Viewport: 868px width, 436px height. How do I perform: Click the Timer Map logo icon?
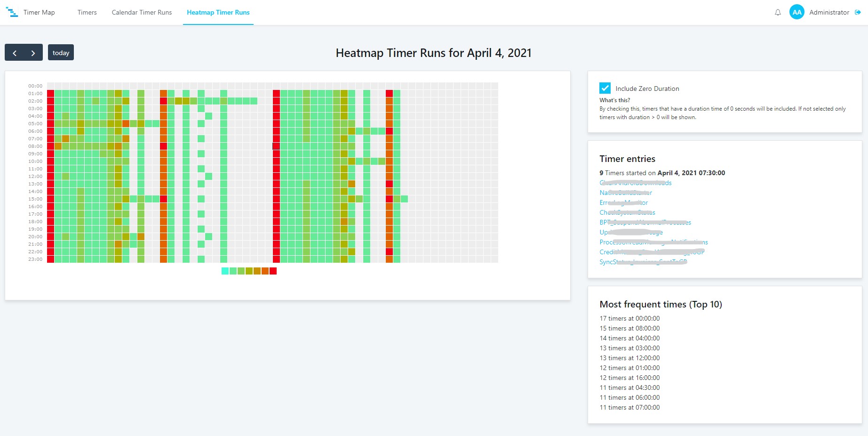click(x=12, y=12)
